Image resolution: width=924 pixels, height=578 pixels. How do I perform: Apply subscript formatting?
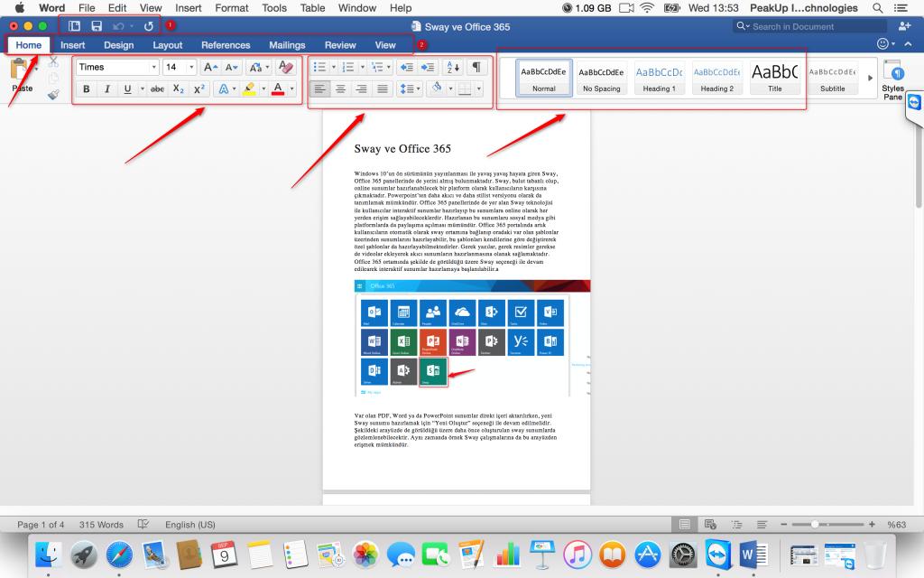(x=178, y=89)
